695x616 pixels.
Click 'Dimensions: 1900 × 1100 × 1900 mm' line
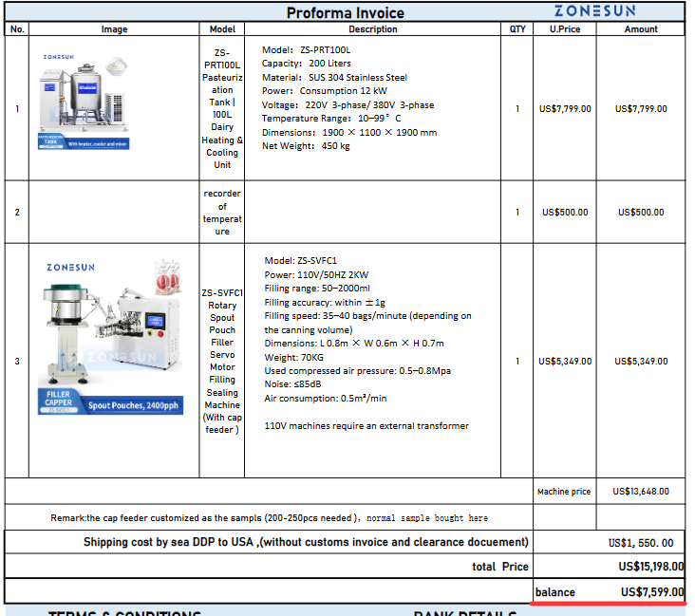[x=349, y=133]
